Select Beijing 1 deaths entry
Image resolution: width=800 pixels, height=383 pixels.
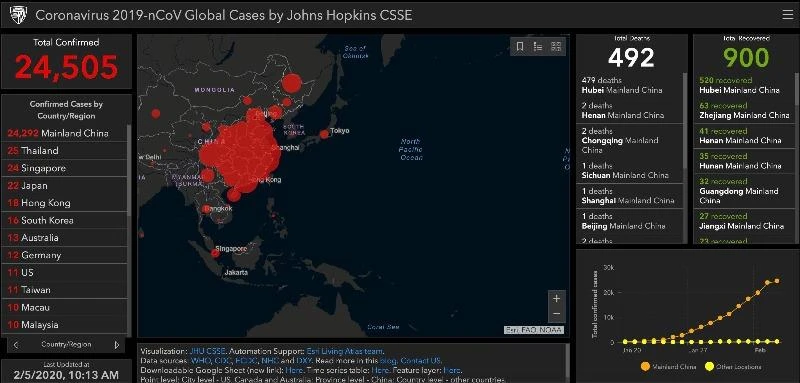(x=629, y=221)
